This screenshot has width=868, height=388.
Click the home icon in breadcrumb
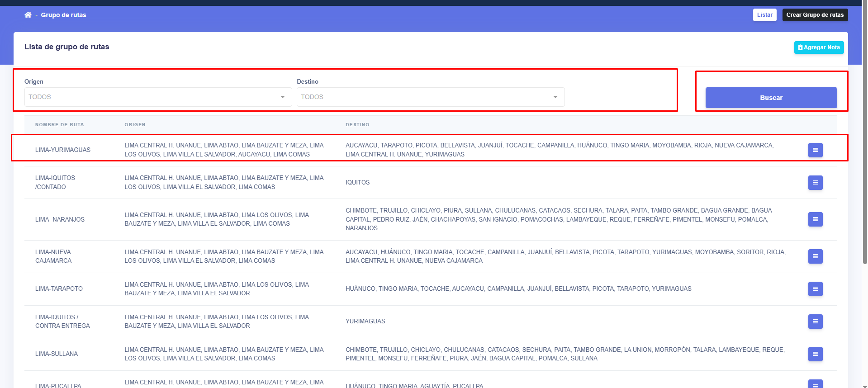pyautogui.click(x=28, y=15)
